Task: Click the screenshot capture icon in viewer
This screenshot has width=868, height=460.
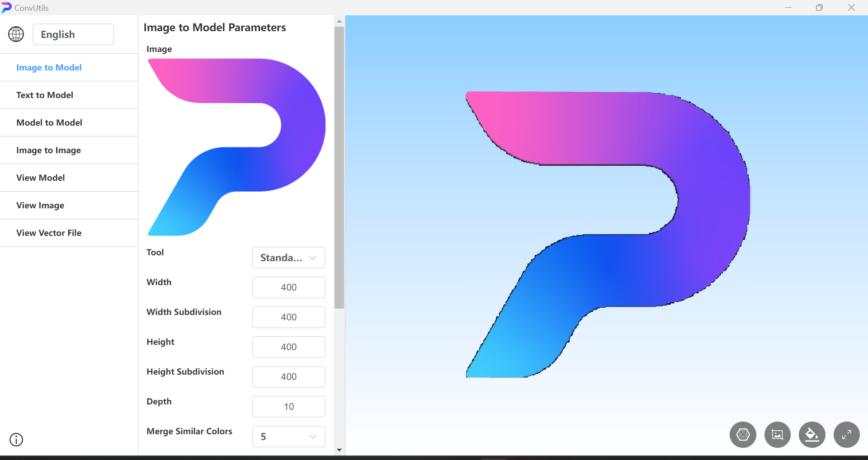Action: [x=777, y=435]
